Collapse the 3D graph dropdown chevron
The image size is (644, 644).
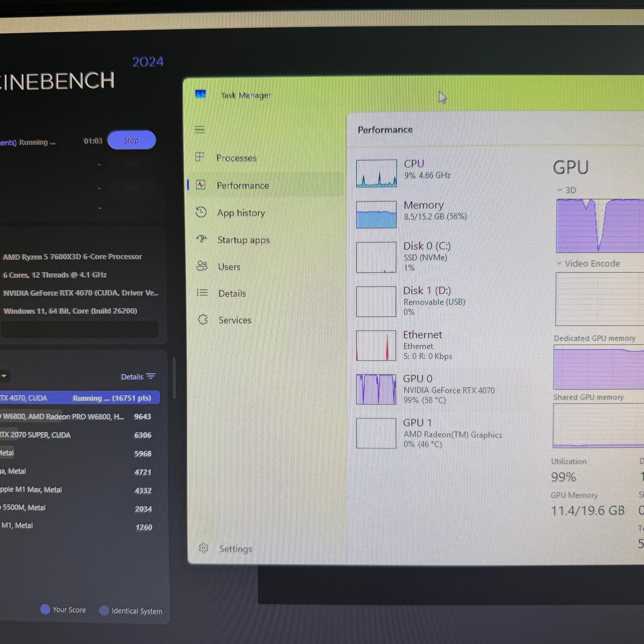point(560,190)
